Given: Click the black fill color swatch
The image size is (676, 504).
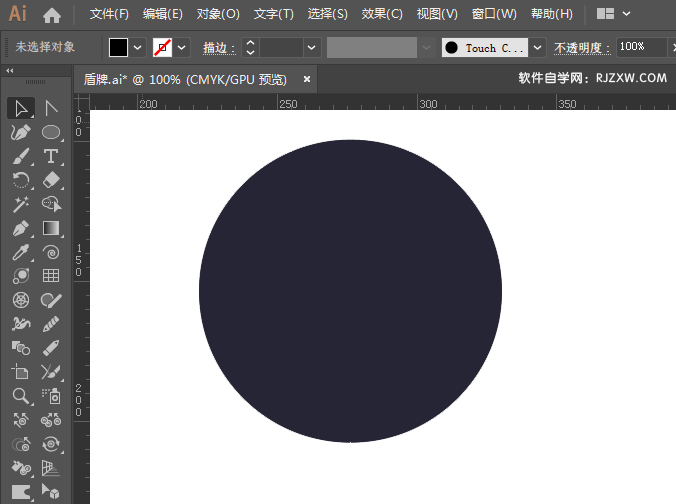Looking at the screenshot, I should tap(118, 47).
